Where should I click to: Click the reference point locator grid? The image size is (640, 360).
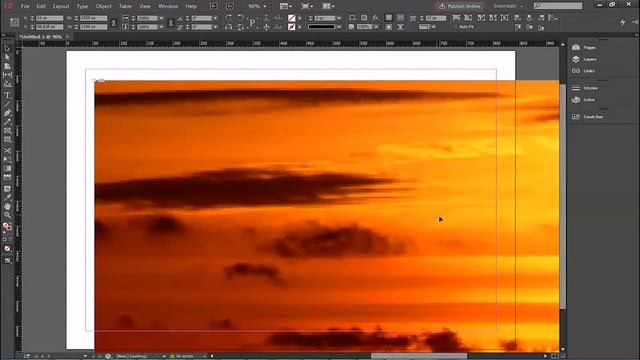point(14,22)
